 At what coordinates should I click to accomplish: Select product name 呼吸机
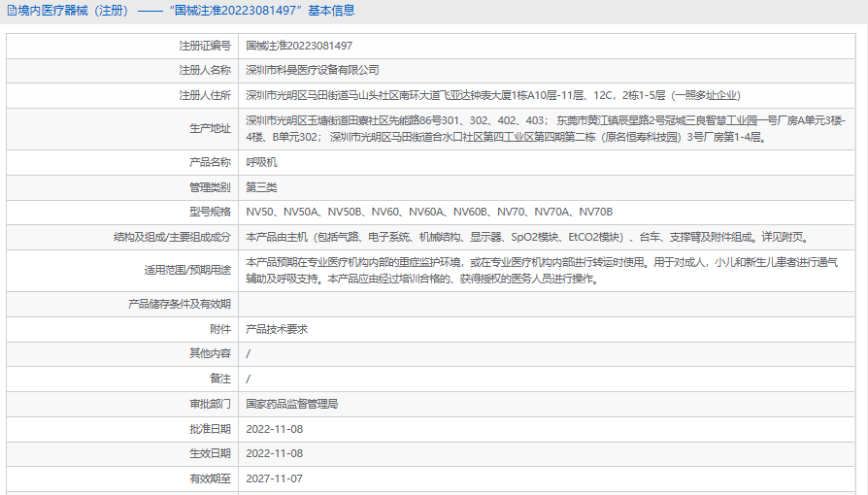click(x=261, y=162)
